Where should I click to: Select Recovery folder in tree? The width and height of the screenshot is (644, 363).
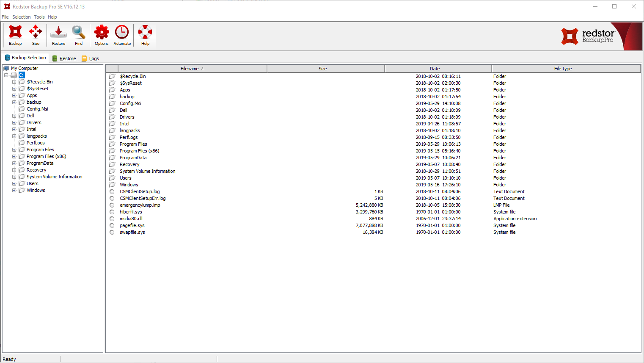(36, 170)
